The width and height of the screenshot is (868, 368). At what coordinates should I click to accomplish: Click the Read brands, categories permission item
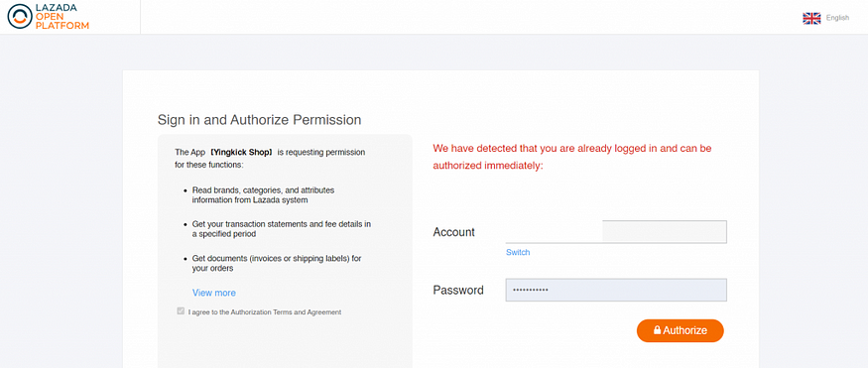(263, 195)
